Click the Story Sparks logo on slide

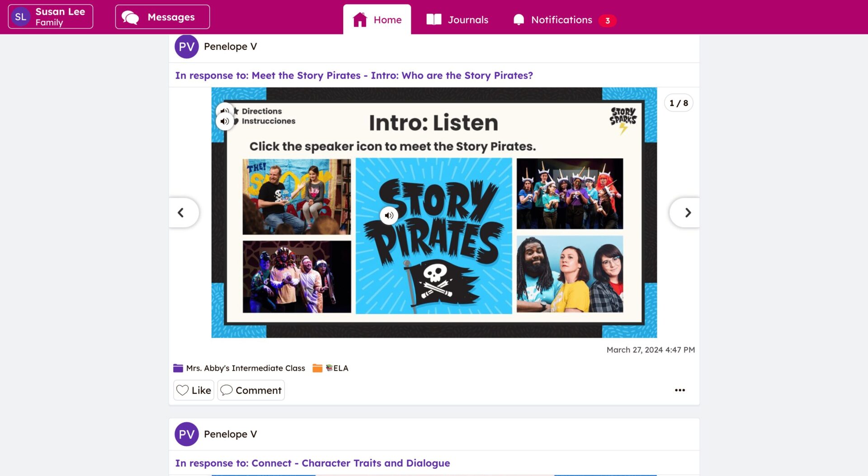[623, 120]
